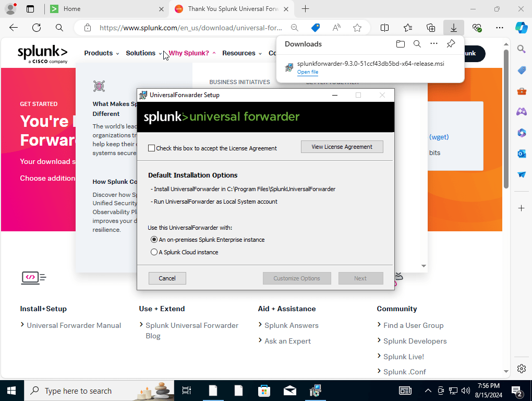Open more options in the Downloads panel
Image resolution: width=532 pixels, height=401 pixels.
pyautogui.click(x=433, y=43)
